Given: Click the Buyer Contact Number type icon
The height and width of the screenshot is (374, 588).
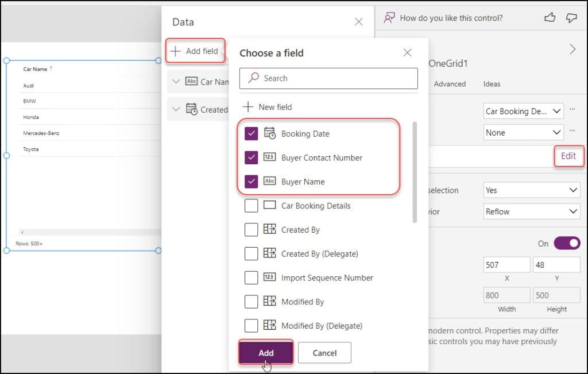Looking at the screenshot, I should point(270,157).
